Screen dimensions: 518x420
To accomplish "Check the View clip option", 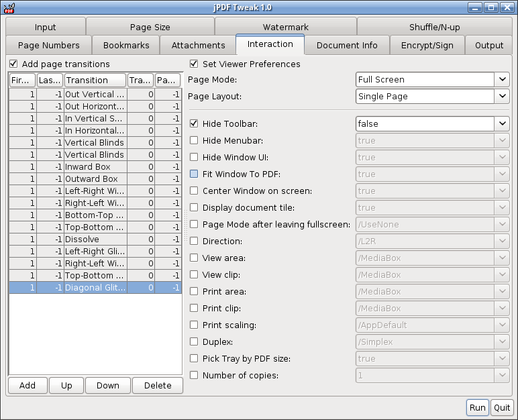I will click(194, 274).
